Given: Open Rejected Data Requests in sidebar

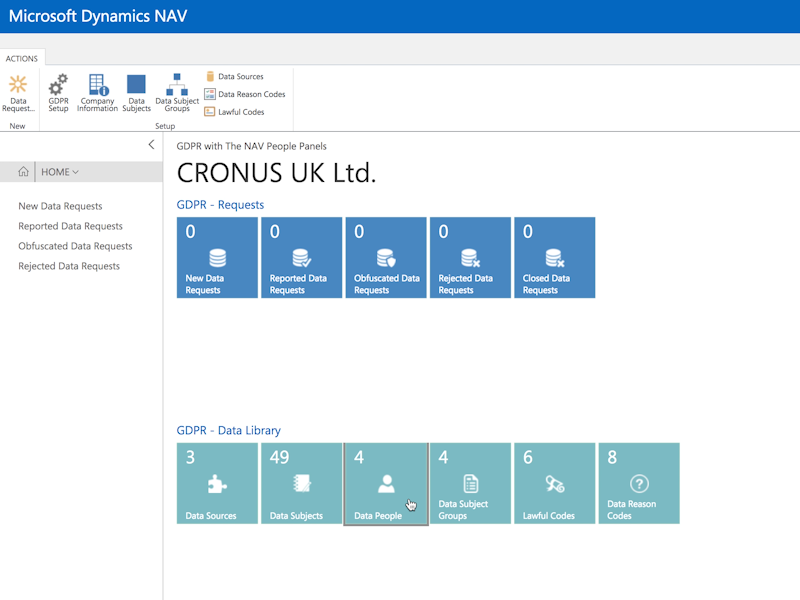Looking at the screenshot, I should [x=69, y=266].
